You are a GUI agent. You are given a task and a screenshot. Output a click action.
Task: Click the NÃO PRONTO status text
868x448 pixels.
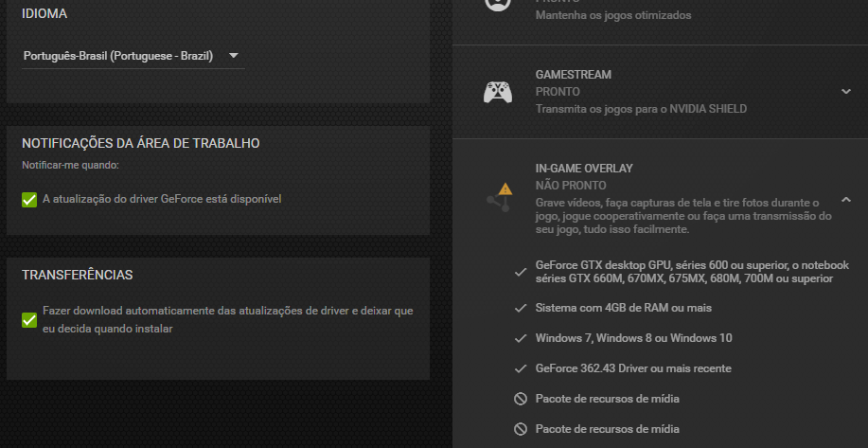tap(571, 186)
